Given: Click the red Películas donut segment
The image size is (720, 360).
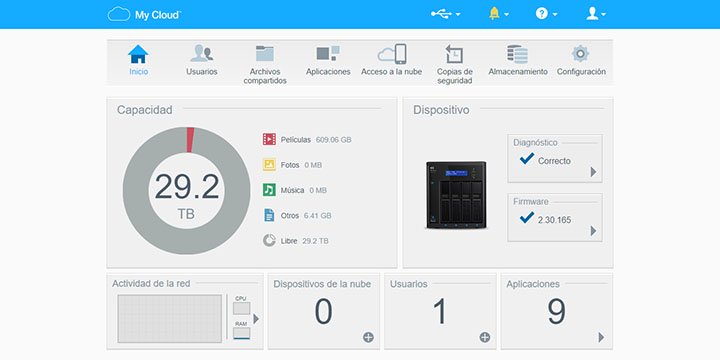Looking at the screenshot, I should (x=190, y=140).
